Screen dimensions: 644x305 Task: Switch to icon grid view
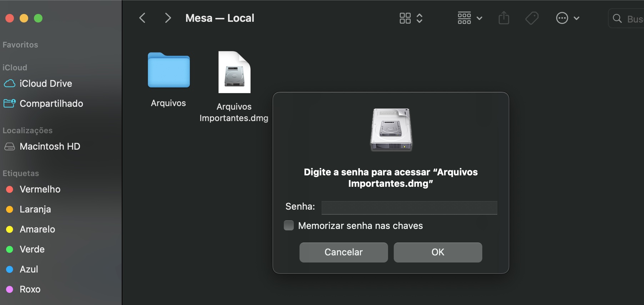tap(405, 18)
